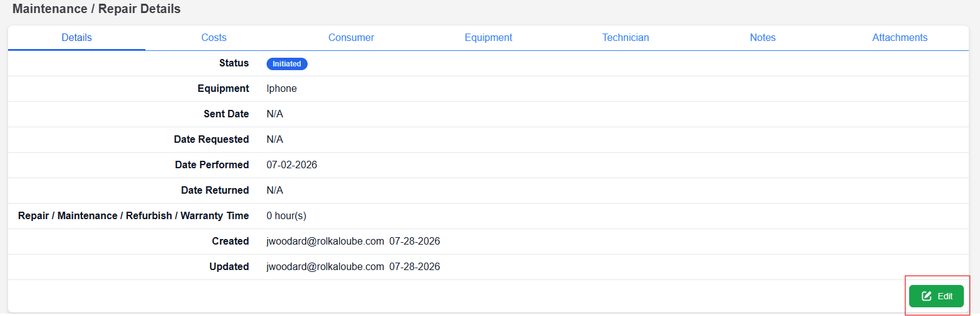Click the Date Performed value 07-02-2026
Screen dimensions: 980x316
[292, 165]
